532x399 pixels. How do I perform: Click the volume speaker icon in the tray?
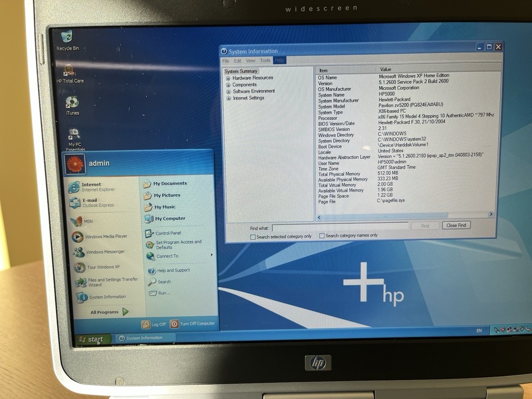pyautogui.click(x=526, y=329)
